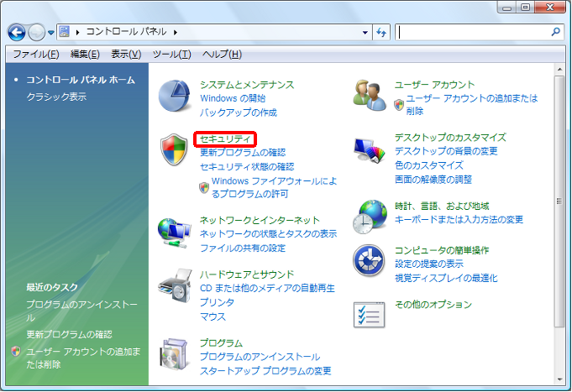
Task: Click the Security shield icon
Action: tap(175, 149)
